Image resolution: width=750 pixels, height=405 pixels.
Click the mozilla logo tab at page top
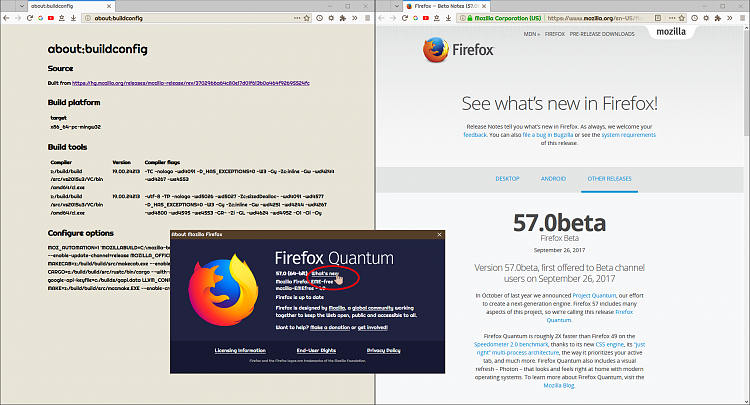(671, 32)
